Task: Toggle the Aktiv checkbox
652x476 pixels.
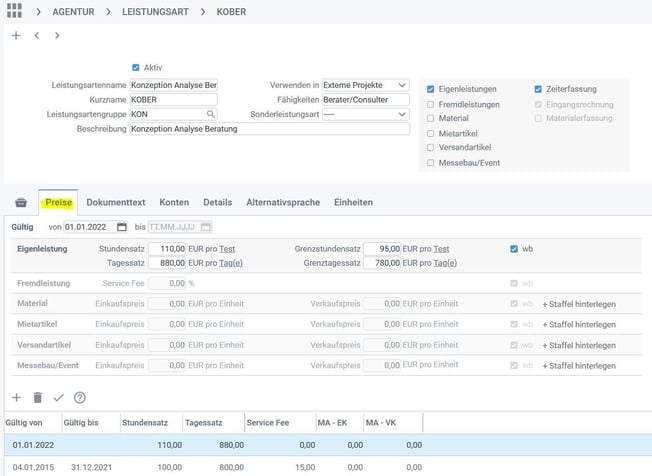Action: tap(137, 68)
